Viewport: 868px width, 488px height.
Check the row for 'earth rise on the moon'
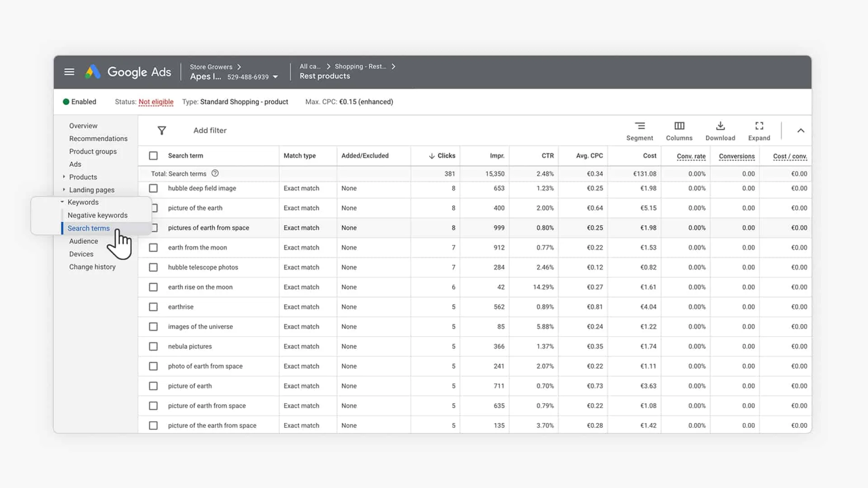point(153,287)
